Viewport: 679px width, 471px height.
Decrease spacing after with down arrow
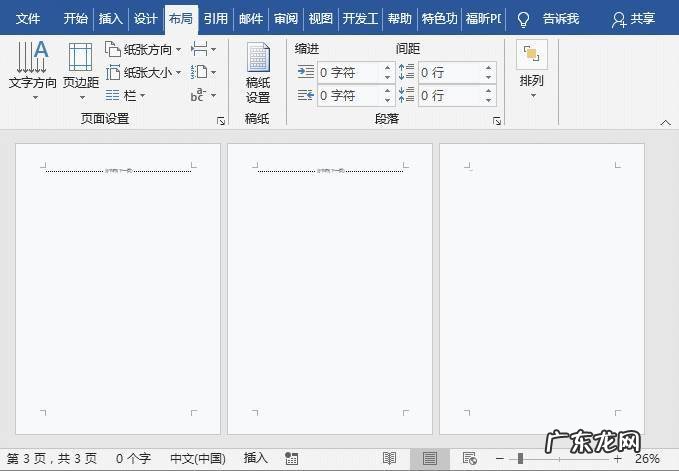488,100
